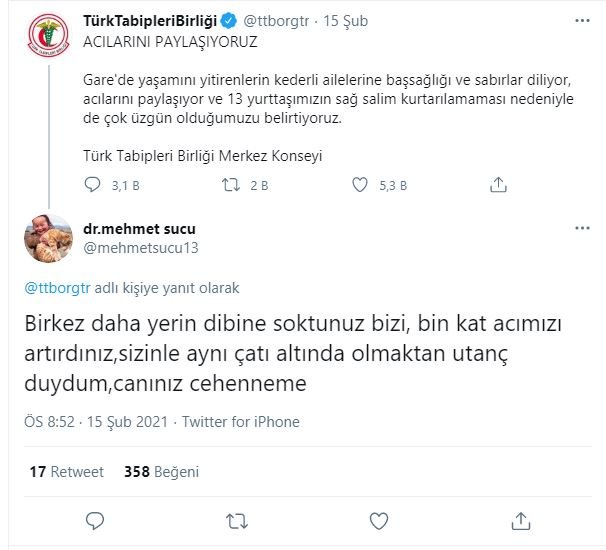The width and height of the screenshot is (606, 550).
Task: Reply to the TürkTabipleriBirliği tweet
Action: click(92, 185)
